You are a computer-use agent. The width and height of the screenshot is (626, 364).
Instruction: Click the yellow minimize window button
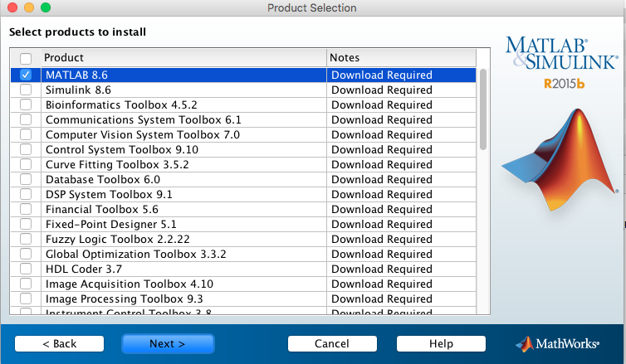(x=28, y=7)
